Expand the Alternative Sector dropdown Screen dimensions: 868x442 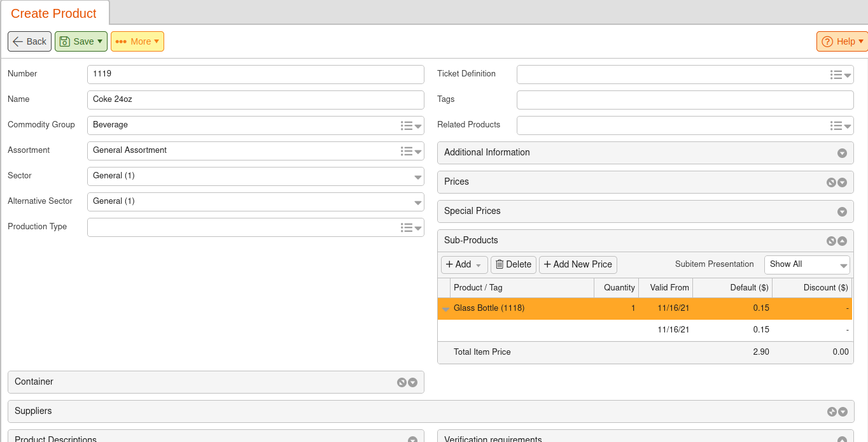pos(418,203)
